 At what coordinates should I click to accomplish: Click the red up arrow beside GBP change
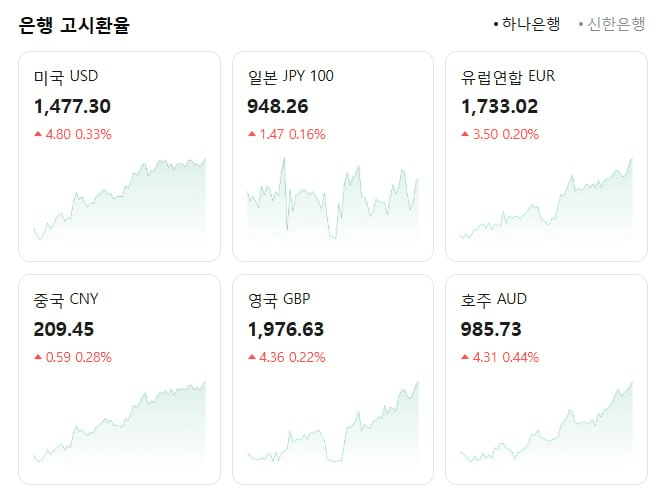[252, 357]
